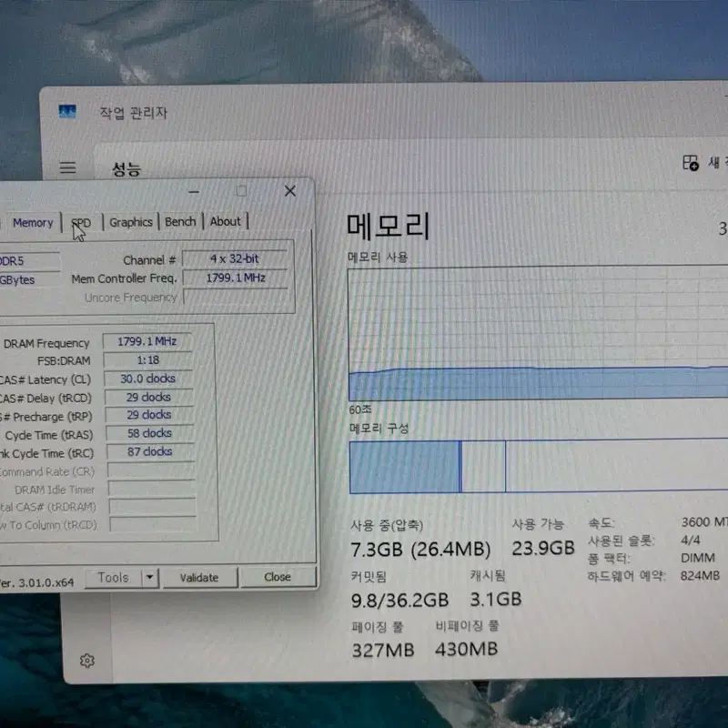Click the DRAM Frequency value field

click(x=147, y=342)
